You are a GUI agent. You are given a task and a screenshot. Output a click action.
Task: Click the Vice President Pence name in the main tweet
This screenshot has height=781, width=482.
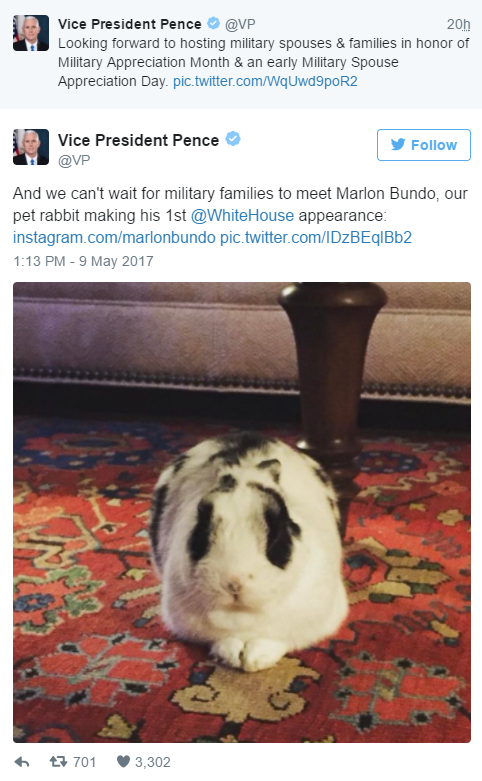click(x=138, y=140)
